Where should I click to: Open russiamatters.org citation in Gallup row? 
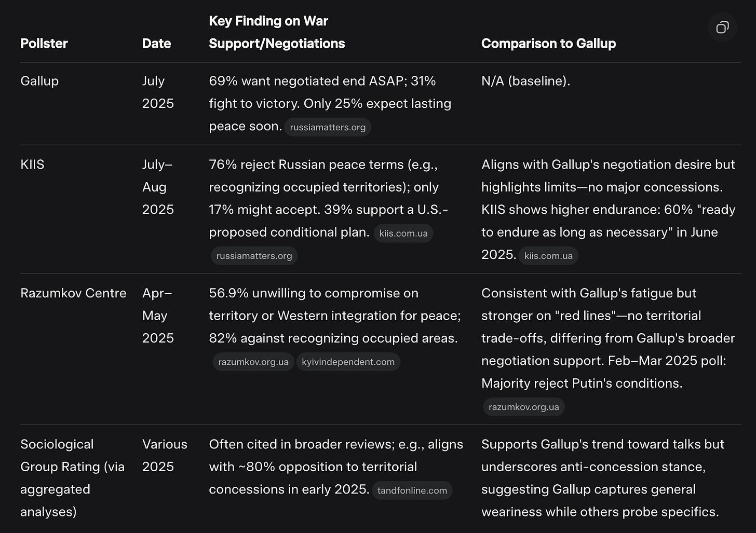coord(328,127)
